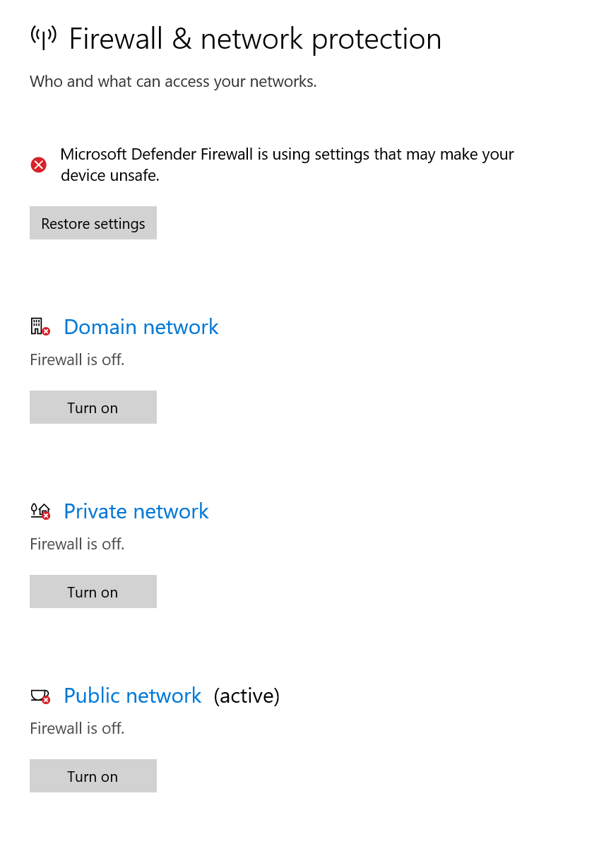Click the Firewall & network protection heading
599x868 pixels.
[x=254, y=39]
